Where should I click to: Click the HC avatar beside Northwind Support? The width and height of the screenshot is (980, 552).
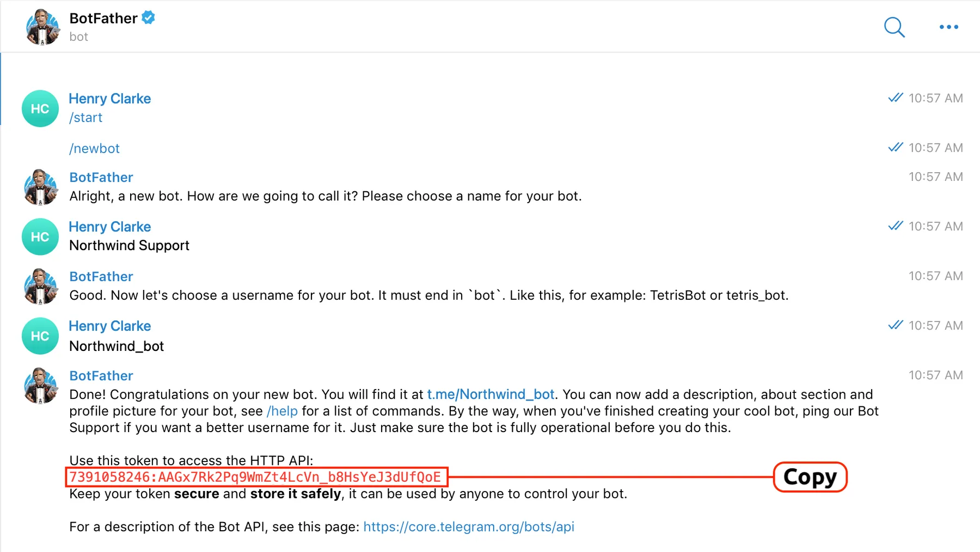pyautogui.click(x=40, y=236)
